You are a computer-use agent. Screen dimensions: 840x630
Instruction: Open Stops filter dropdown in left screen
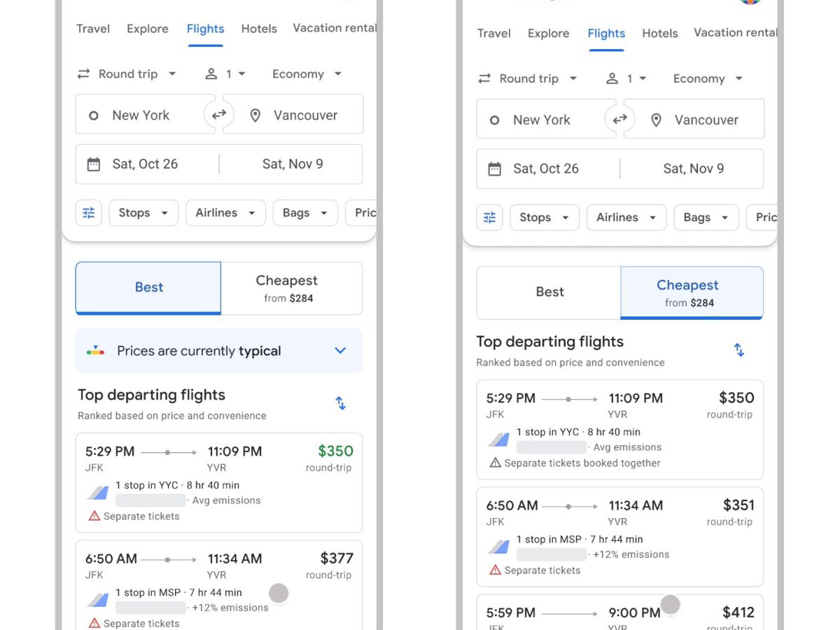[143, 213]
